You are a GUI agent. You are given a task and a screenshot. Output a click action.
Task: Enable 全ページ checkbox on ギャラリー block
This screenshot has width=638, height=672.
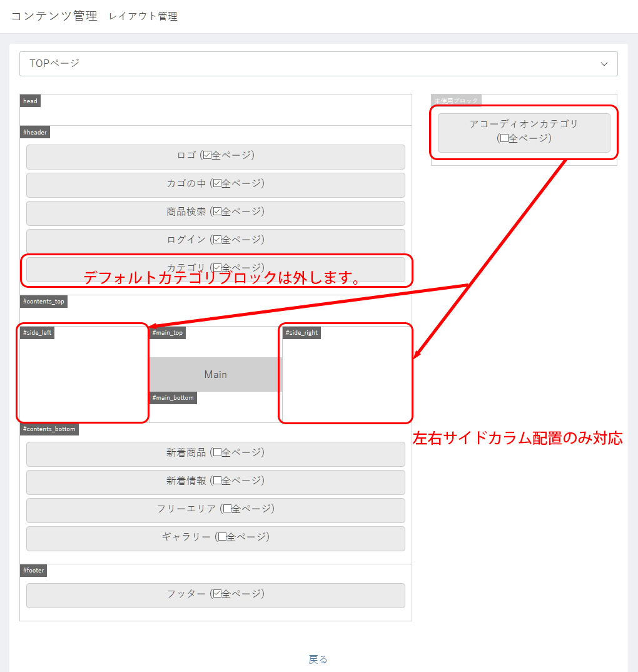point(223,537)
